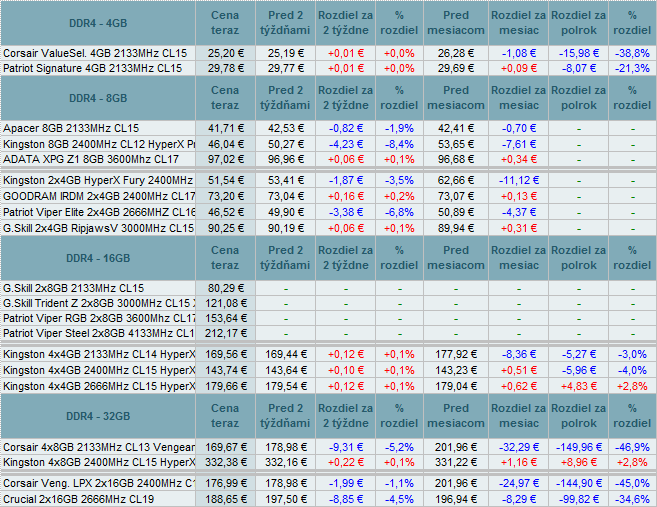This screenshot has height=507, width=657.
Task: Click the -99,82 € half-year difference
Action: coord(579,499)
